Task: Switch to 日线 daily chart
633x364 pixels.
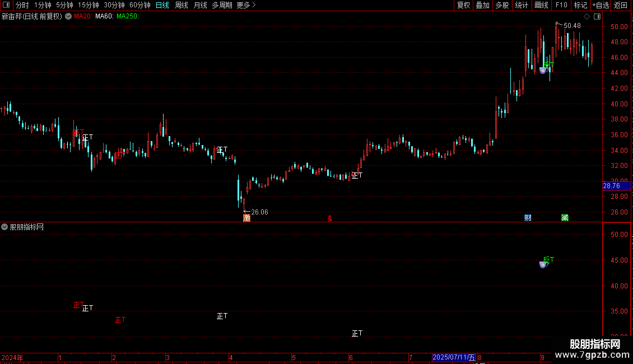Action: (162, 5)
